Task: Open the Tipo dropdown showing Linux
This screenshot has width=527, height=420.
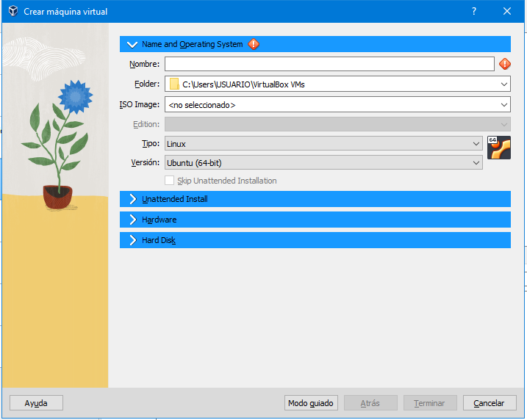Action: 323,143
